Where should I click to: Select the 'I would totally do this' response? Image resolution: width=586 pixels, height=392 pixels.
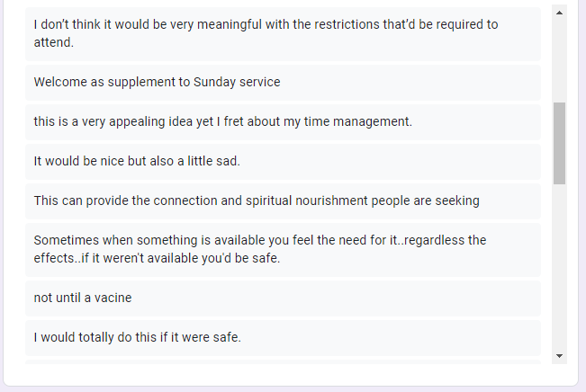coord(283,338)
